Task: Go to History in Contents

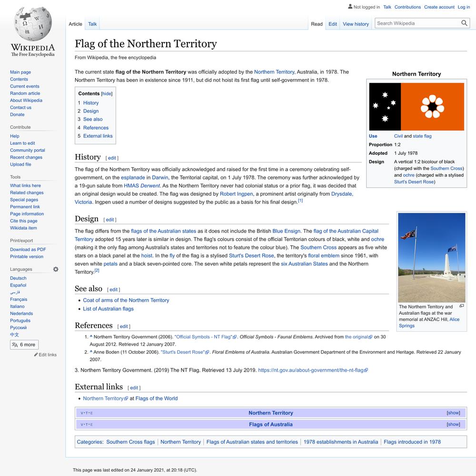Action: (91, 103)
